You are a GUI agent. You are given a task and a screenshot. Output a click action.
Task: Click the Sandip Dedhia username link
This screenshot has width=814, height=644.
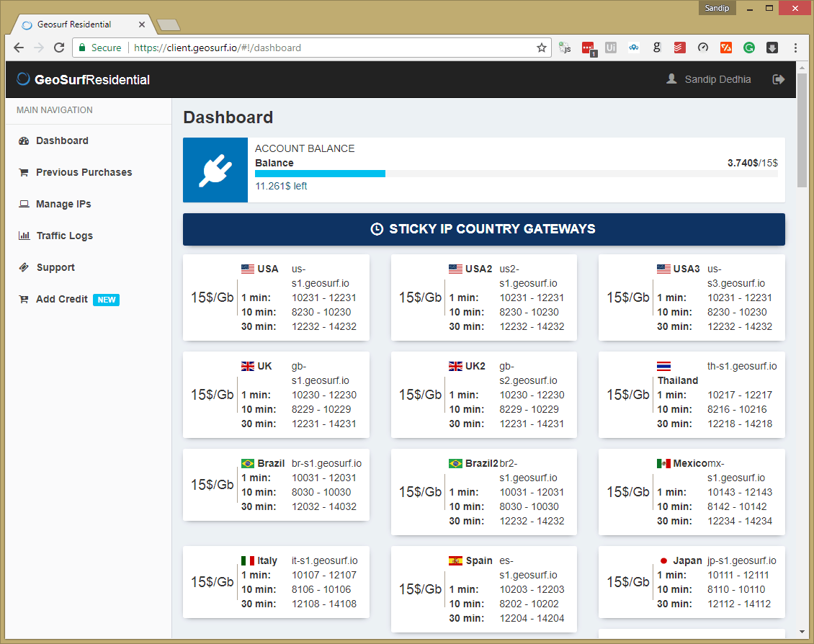[717, 79]
